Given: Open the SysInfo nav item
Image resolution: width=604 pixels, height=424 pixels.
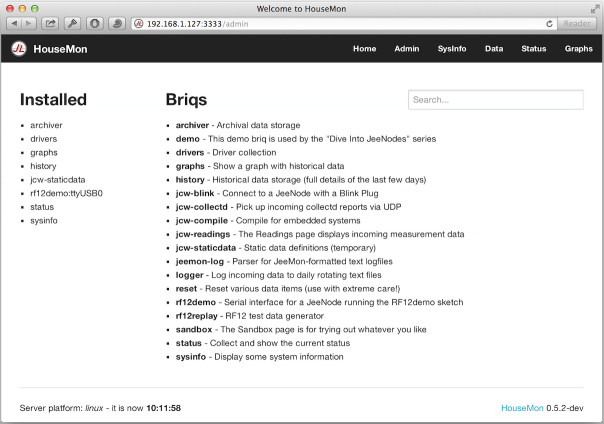Looking at the screenshot, I should (x=452, y=49).
